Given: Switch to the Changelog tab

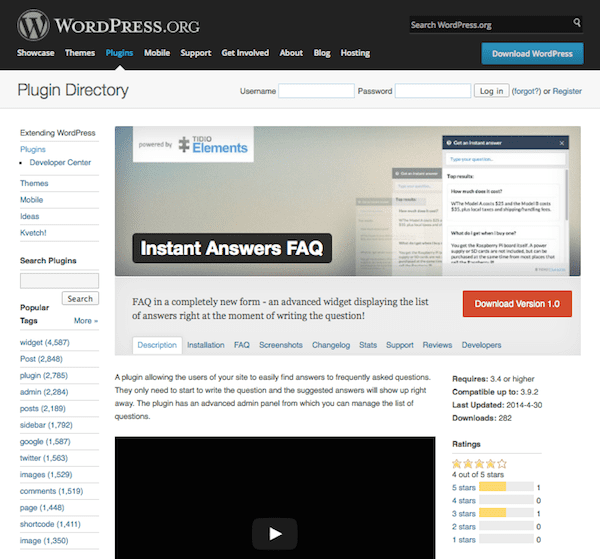Looking at the screenshot, I should [x=331, y=345].
